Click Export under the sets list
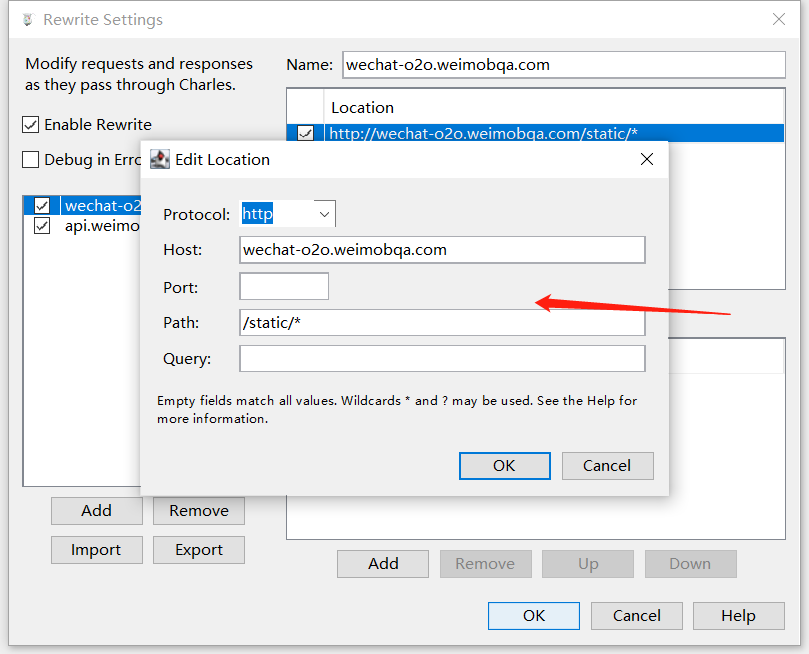Image resolution: width=809 pixels, height=654 pixels. (x=199, y=550)
